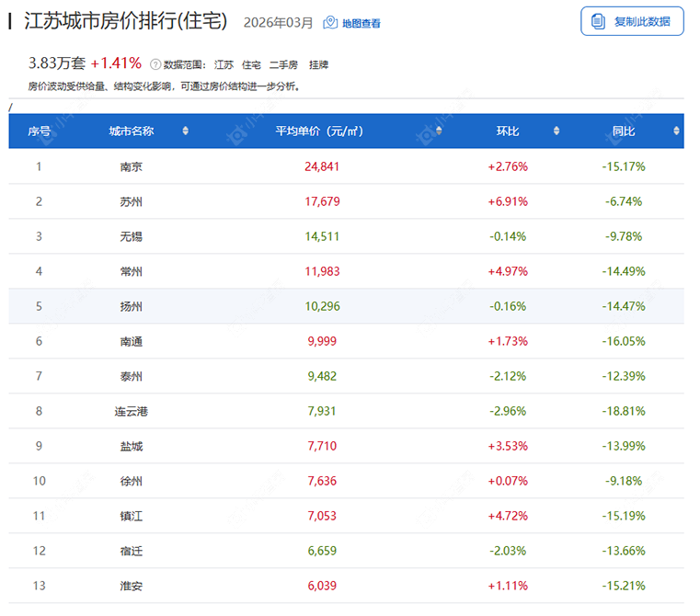Image resolution: width=700 pixels, height=616 pixels.
Task: Select the city 南通 in row 6
Action: click(x=132, y=341)
